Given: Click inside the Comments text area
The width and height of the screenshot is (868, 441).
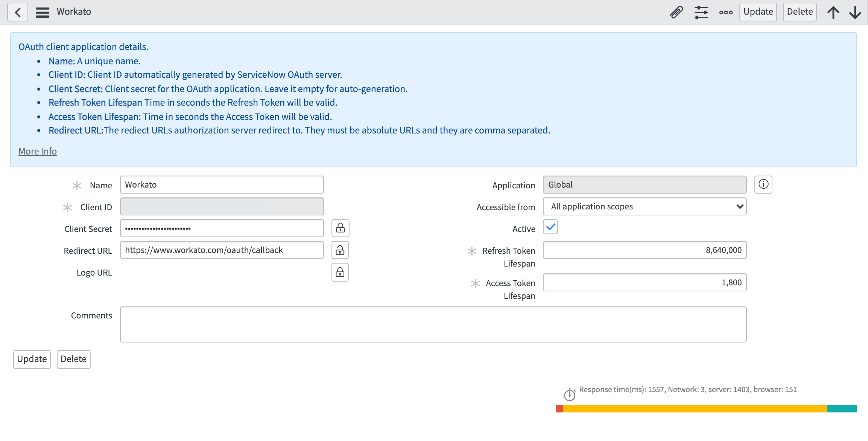Looking at the screenshot, I should (x=433, y=324).
